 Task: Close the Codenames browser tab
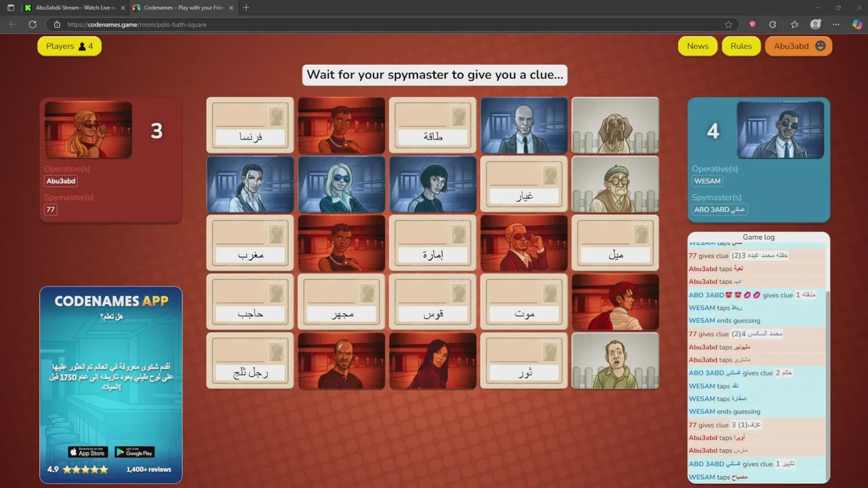pyautogui.click(x=230, y=7)
